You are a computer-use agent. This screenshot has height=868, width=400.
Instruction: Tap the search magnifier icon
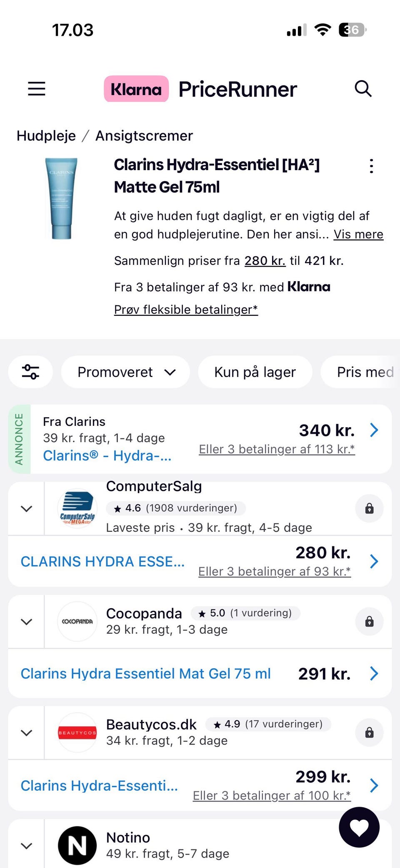[363, 89]
